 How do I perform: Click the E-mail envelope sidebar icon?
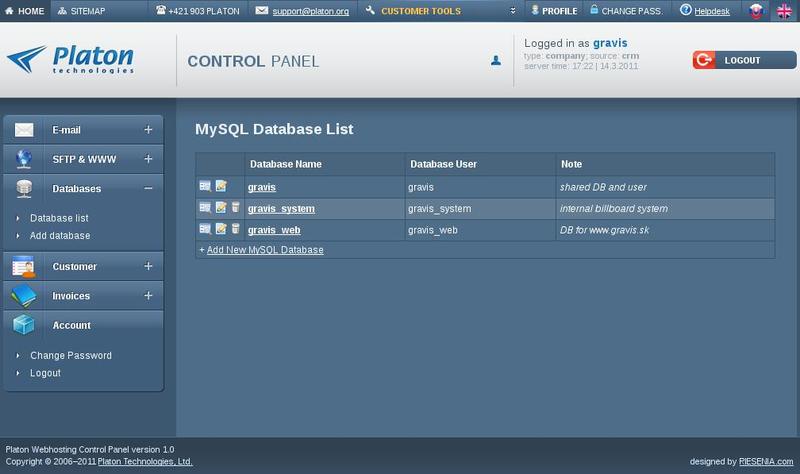click(x=24, y=130)
